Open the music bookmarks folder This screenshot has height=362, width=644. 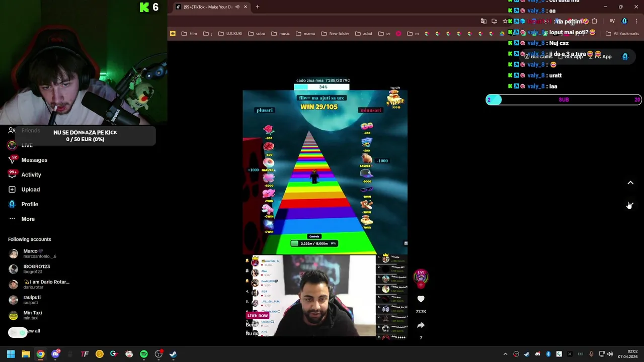[x=281, y=34]
